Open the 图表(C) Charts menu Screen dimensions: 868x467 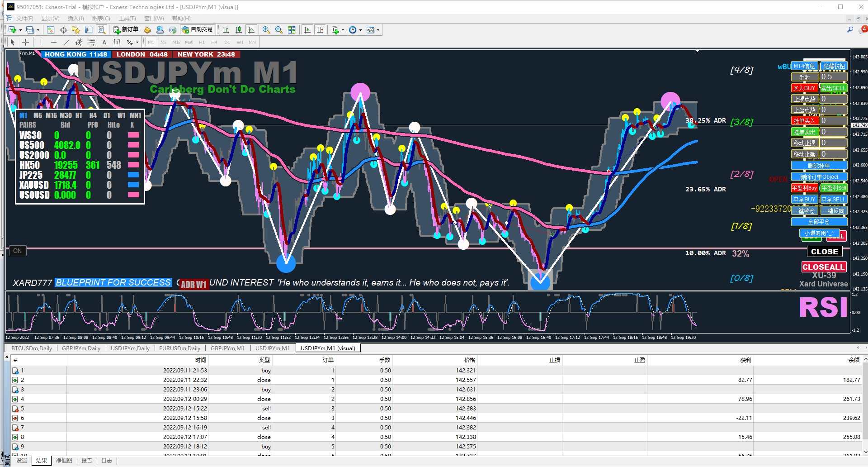(x=101, y=19)
